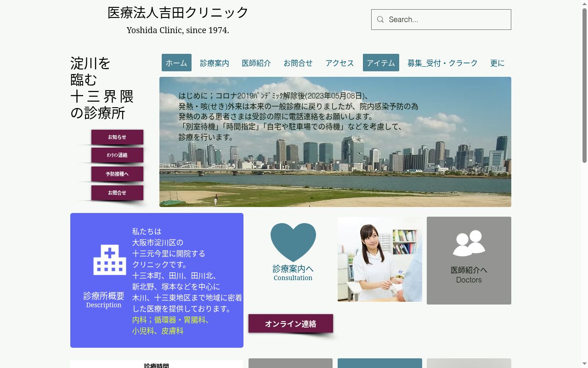Image resolution: width=588 pixels, height=368 pixels.
Task: Open the アイテム navigation item
Action: point(381,63)
